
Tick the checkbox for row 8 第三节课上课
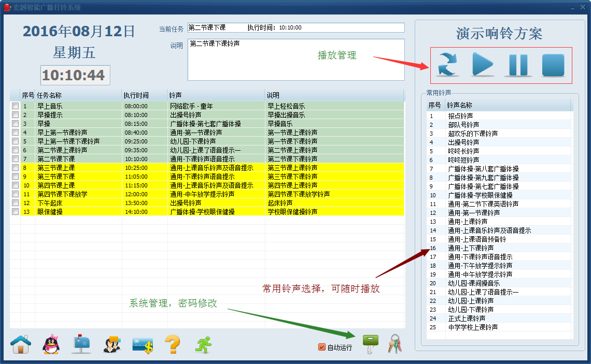click(x=16, y=168)
